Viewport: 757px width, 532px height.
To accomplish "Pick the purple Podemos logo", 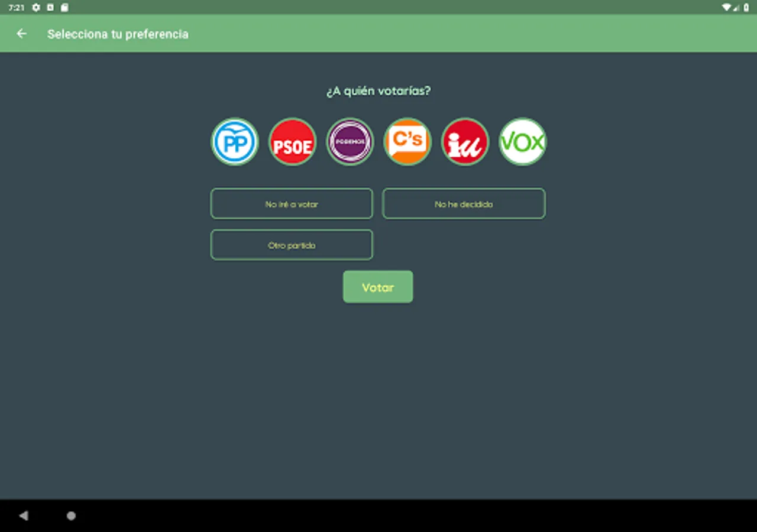I will tap(350, 142).
